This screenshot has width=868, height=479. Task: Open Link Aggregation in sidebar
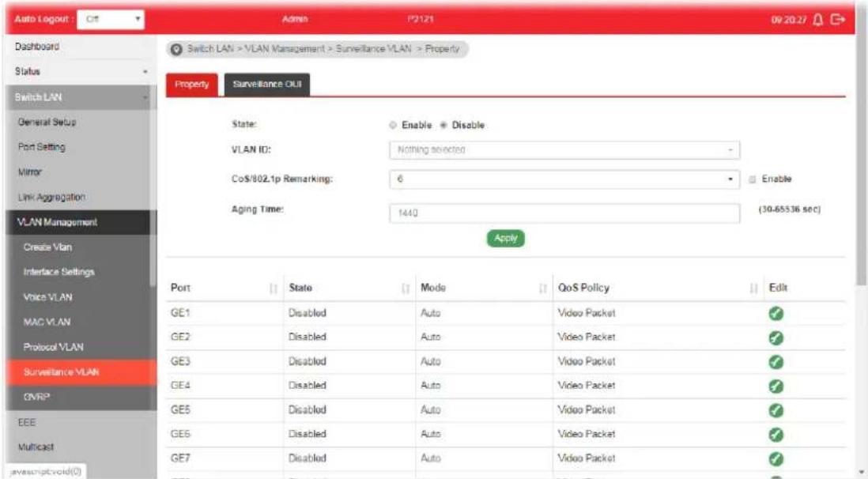pyautogui.click(x=51, y=197)
